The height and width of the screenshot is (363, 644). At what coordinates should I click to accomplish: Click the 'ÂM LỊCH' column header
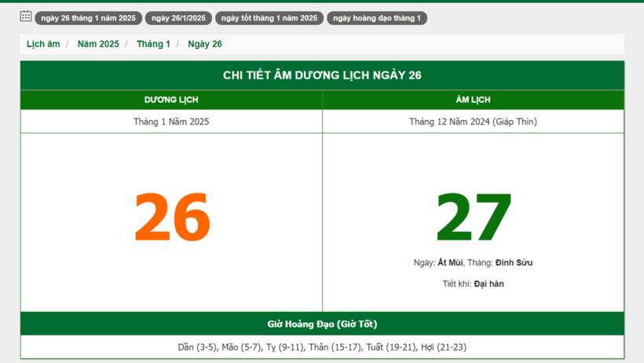(473, 100)
